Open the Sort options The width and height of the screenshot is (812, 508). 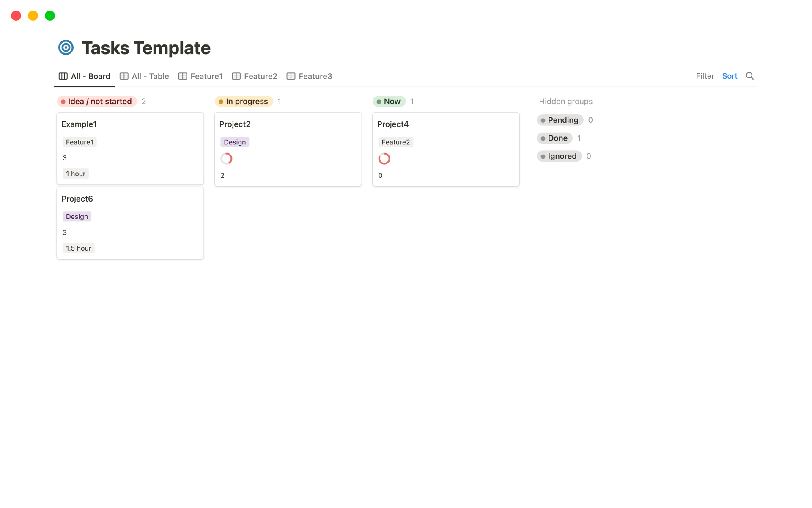coord(730,76)
